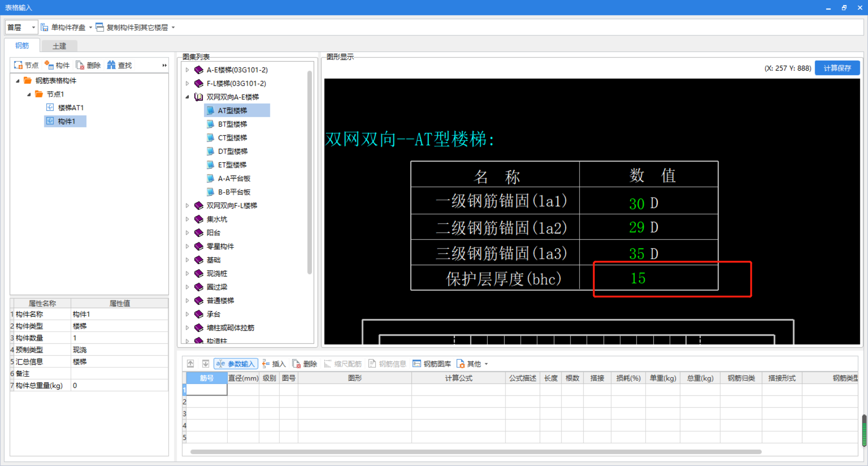Click the 筋号 column header
Viewport: 868px width, 466px height.
tap(207, 378)
